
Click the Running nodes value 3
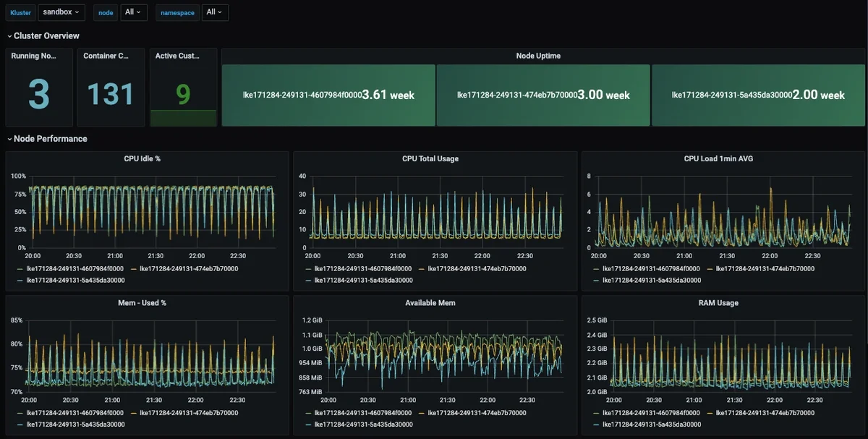pos(39,94)
